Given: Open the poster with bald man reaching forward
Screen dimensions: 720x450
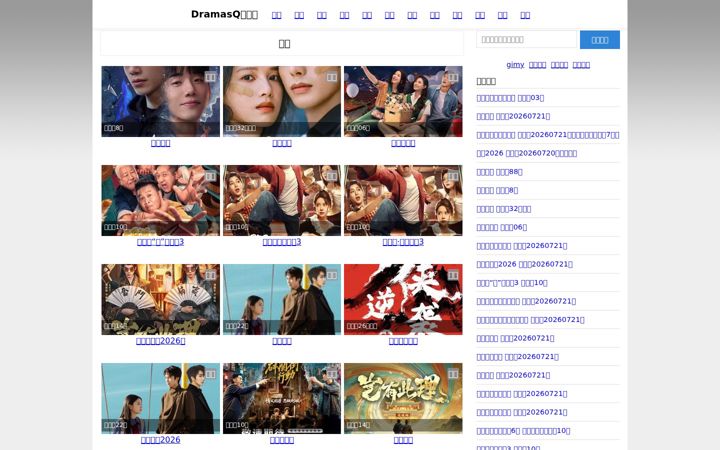Looking at the screenshot, I should [x=161, y=200].
